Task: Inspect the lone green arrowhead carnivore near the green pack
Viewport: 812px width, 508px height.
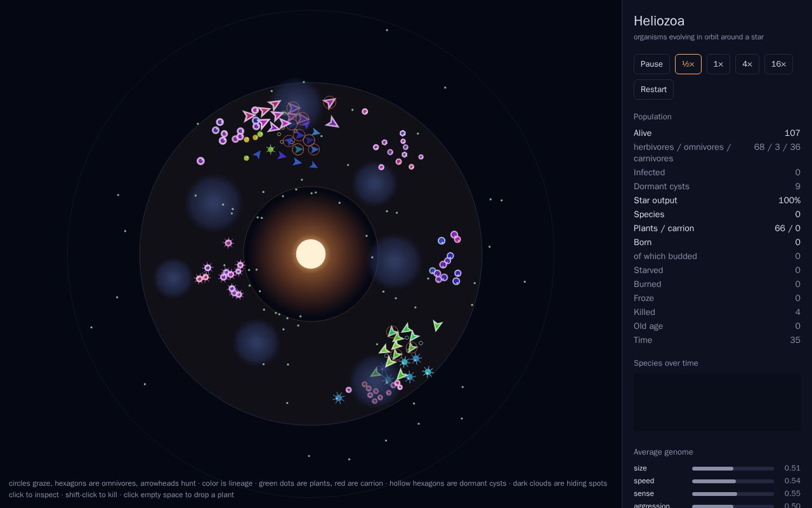Action: click(x=437, y=326)
